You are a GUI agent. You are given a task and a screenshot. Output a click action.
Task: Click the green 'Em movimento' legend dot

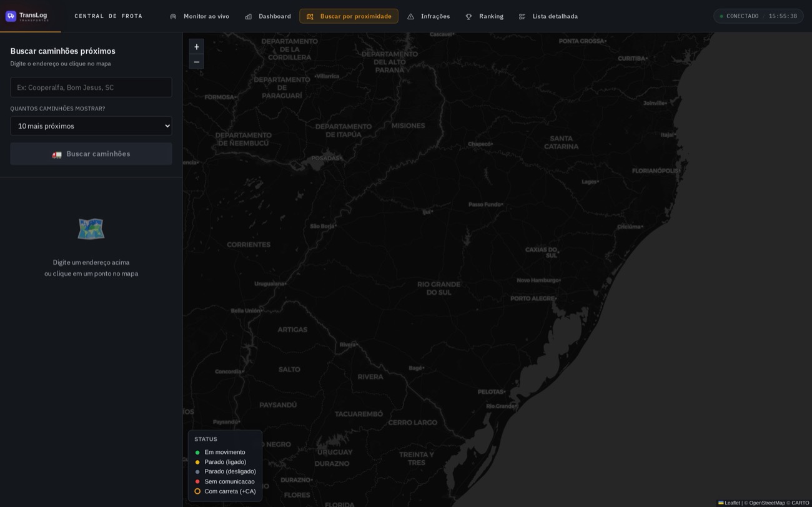(197, 453)
